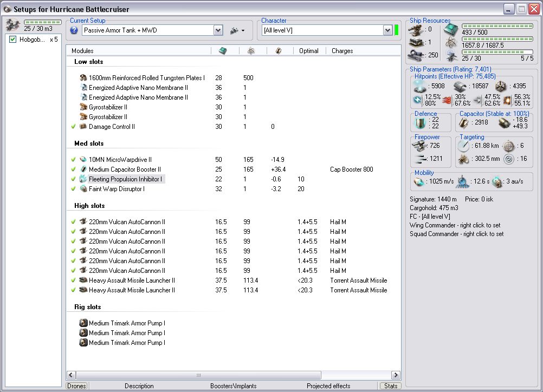Image resolution: width=543 pixels, height=392 pixels.
Task: Uncheck the Hobgoblin drone checkbox
Action: tap(13, 40)
